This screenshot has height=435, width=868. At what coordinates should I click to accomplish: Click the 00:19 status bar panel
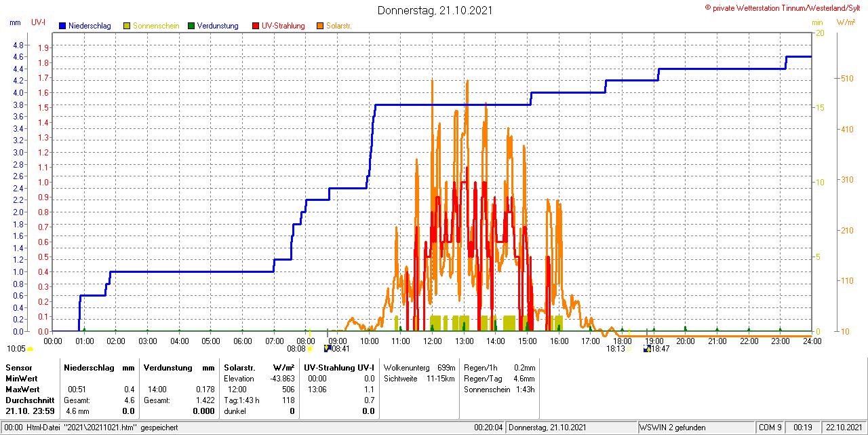click(x=802, y=428)
